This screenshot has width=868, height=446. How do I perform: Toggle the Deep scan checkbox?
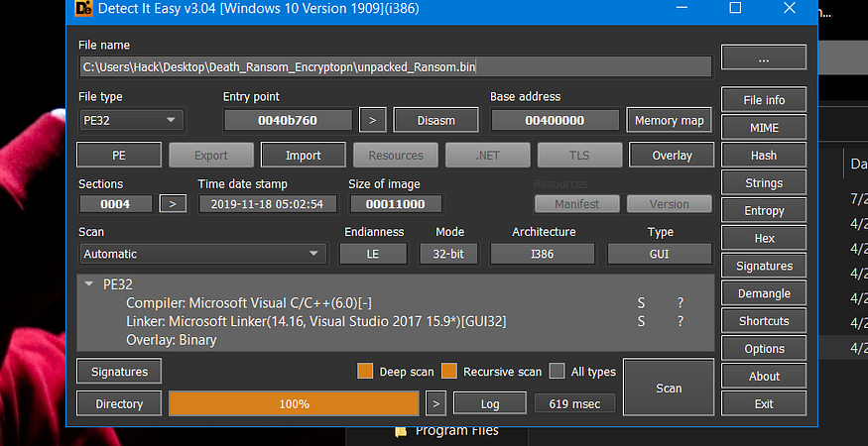coord(365,372)
